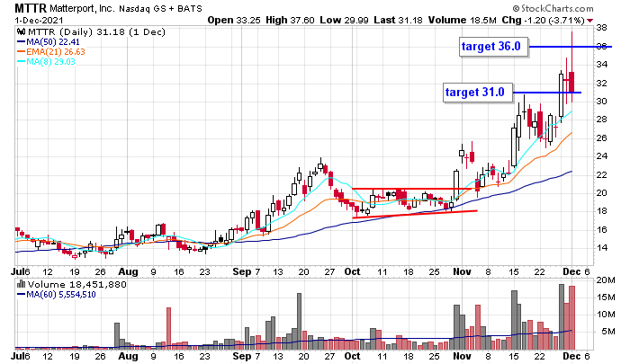Click the Nov label on the price chart axis
The width and height of the screenshot is (630, 364).
coord(462,271)
